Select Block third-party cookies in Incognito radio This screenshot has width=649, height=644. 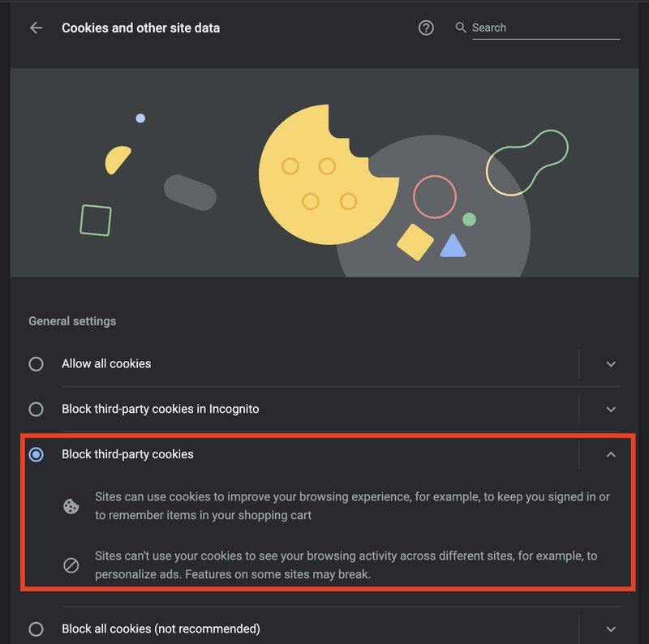[36, 410]
